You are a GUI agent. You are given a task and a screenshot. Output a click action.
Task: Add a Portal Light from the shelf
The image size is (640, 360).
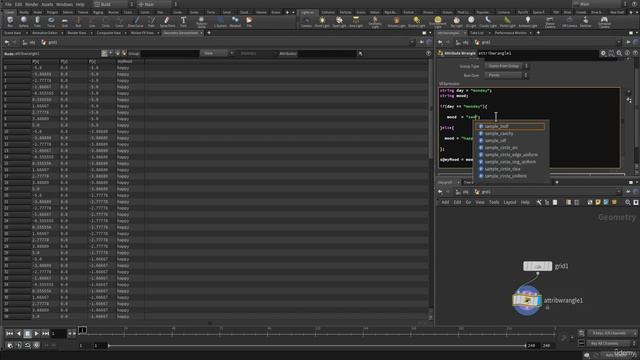tap(507, 22)
